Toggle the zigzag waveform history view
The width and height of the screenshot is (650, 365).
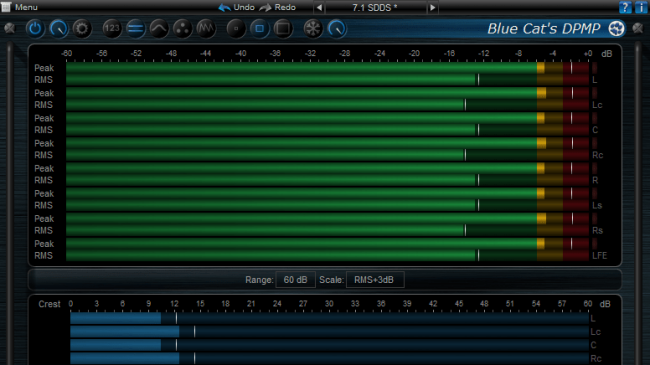click(x=206, y=29)
